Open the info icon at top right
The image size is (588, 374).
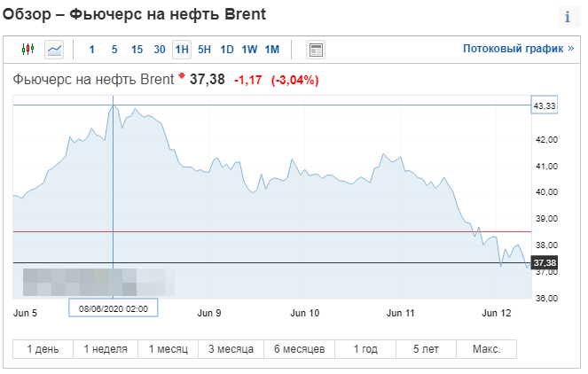(568, 17)
